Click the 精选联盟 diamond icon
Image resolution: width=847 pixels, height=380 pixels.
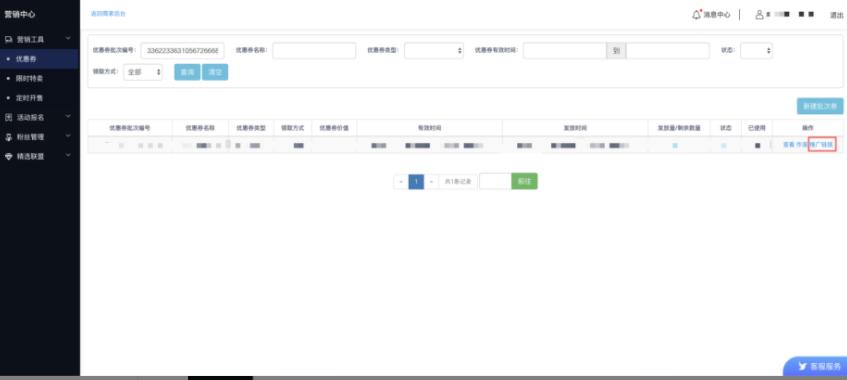[8, 156]
